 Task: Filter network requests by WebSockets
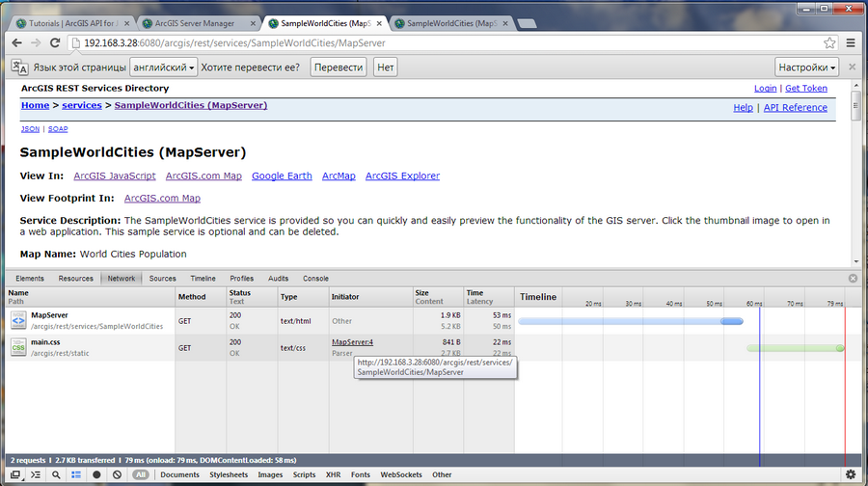401,474
